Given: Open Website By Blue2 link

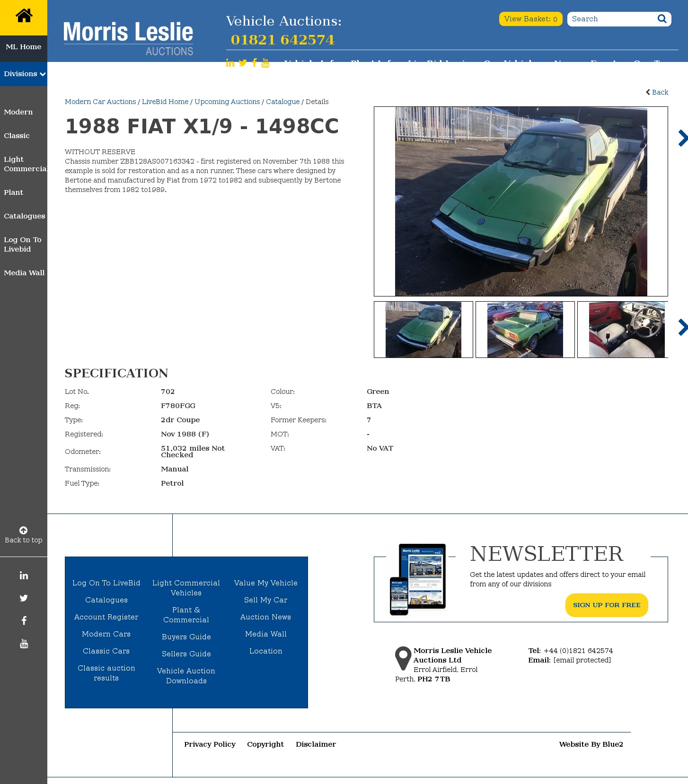Looking at the screenshot, I should pyautogui.click(x=591, y=744).
